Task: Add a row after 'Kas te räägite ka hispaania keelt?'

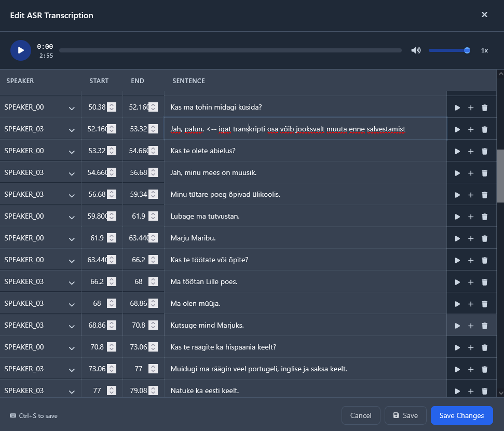Action: point(471,348)
